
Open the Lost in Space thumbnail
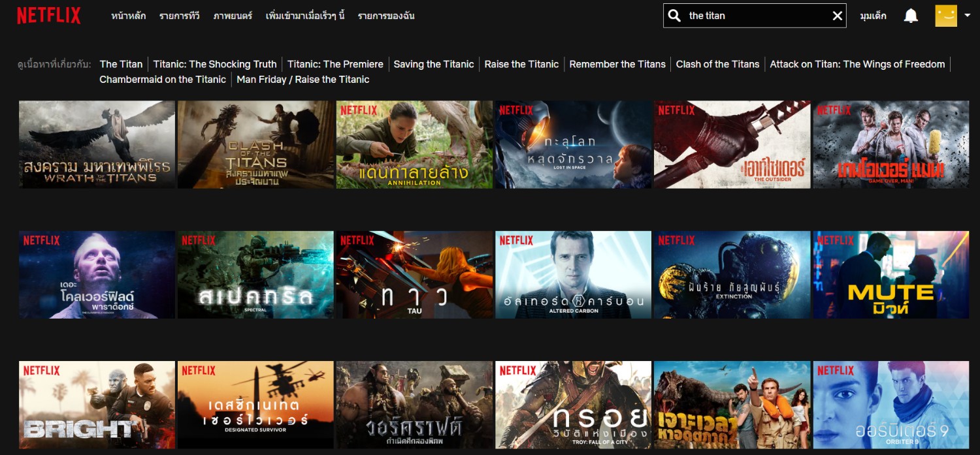point(573,144)
